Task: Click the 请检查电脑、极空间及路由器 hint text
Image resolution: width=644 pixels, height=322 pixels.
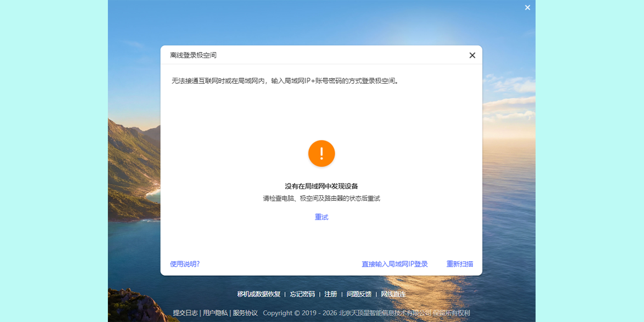Action: (x=321, y=197)
